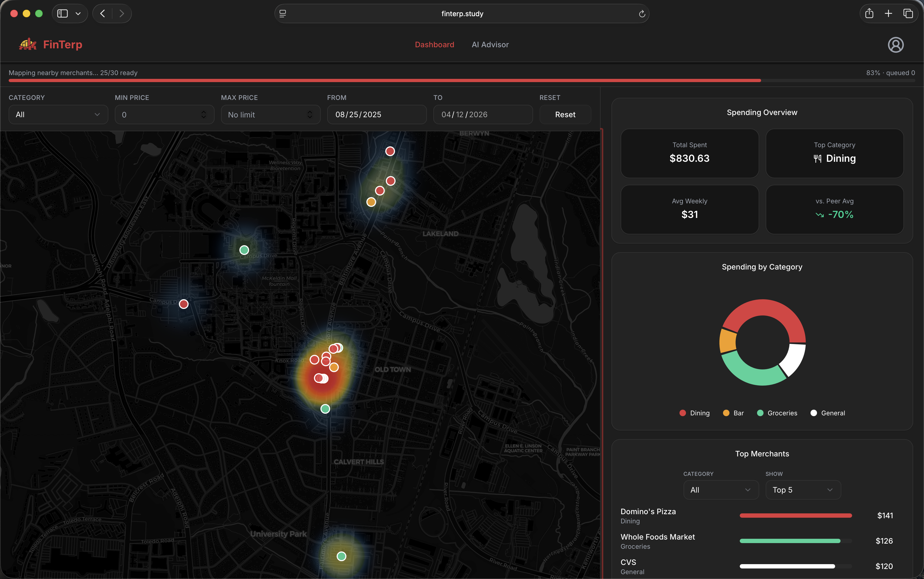Expand the Top 5 show dropdown
The image size is (924, 579).
(803, 490)
